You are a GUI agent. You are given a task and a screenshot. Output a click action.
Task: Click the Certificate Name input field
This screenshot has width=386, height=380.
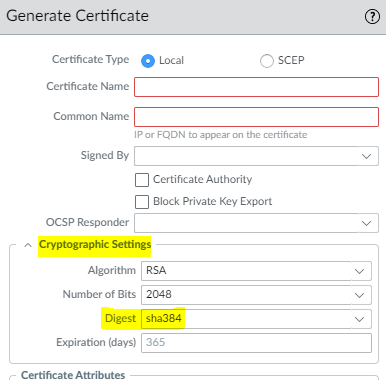[x=256, y=87]
